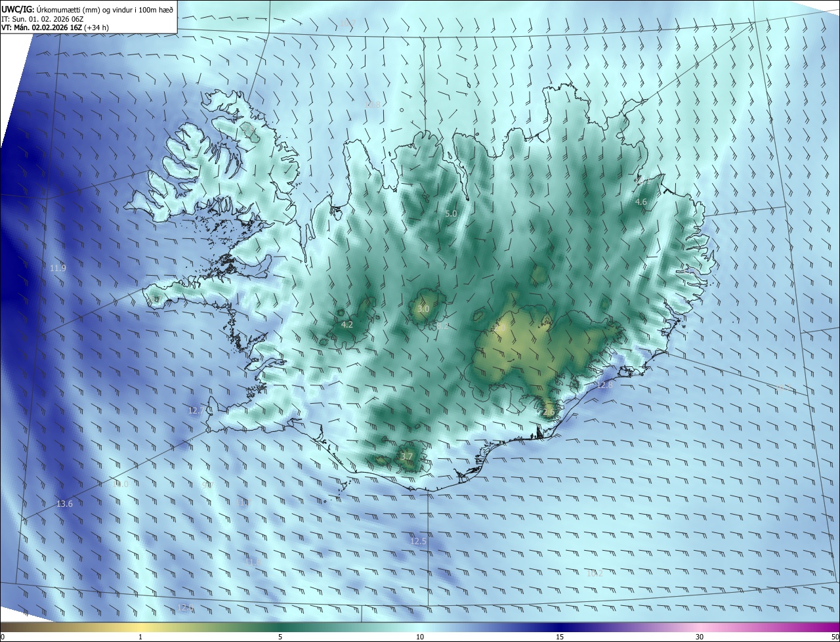
Task: Click the faint 11.8 value in the southwest ocean
Action: pyautogui.click(x=253, y=562)
